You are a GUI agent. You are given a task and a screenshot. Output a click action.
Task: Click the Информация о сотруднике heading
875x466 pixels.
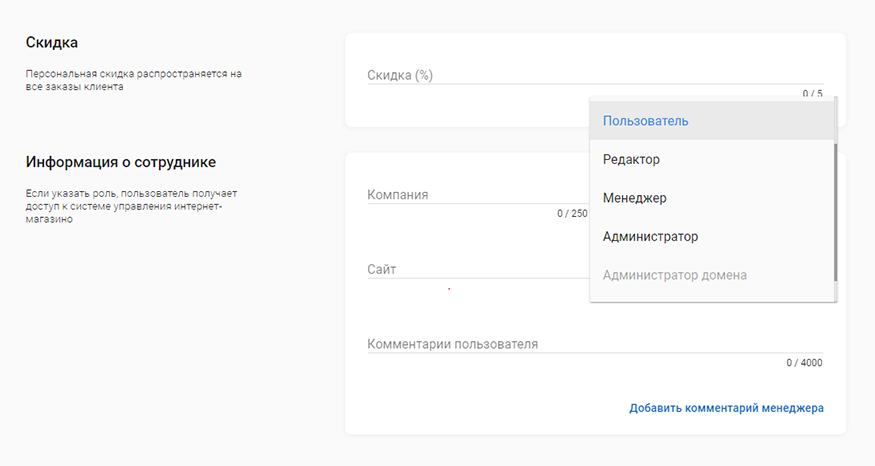121,162
